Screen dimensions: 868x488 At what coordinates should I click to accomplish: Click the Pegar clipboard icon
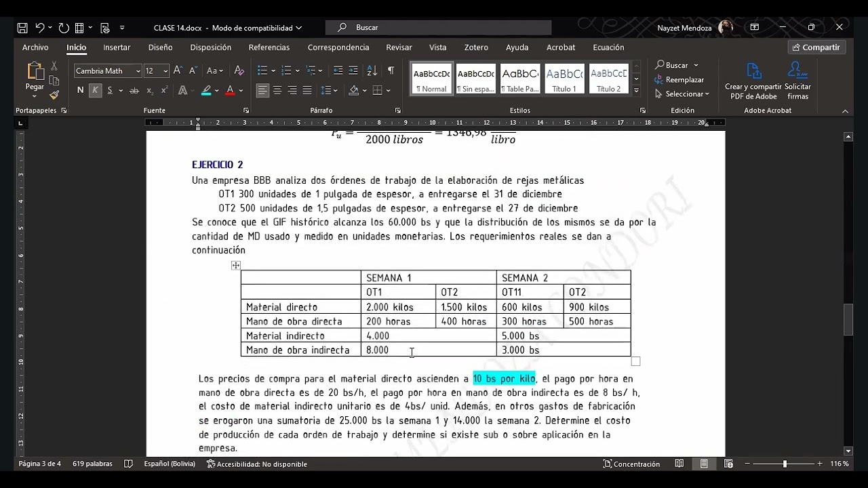point(35,71)
